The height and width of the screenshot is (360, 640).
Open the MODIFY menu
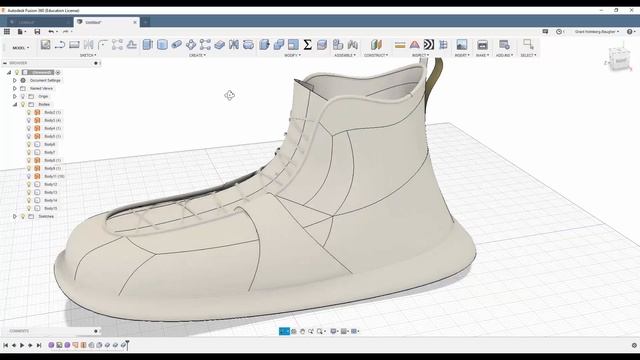coord(292,55)
